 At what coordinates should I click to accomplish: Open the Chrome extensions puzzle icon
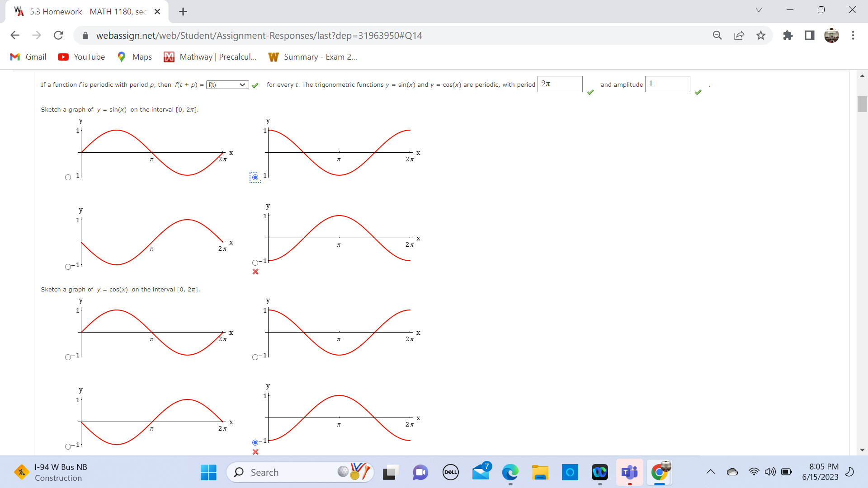click(x=788, y=35)
